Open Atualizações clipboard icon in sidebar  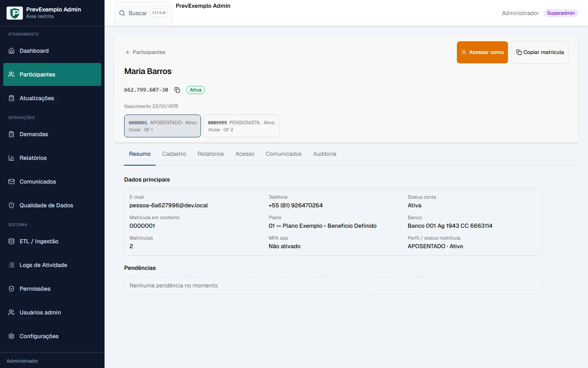(11, 98)
